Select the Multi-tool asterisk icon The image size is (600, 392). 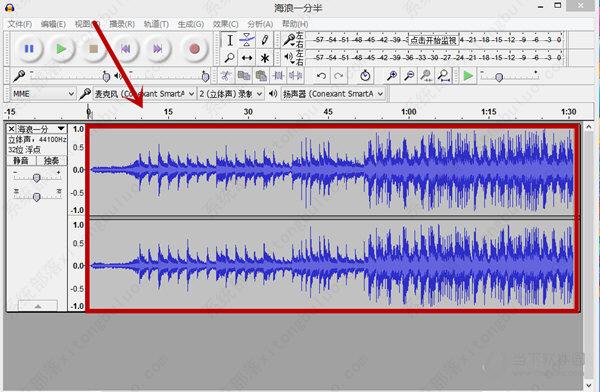[x=264, y=58]
